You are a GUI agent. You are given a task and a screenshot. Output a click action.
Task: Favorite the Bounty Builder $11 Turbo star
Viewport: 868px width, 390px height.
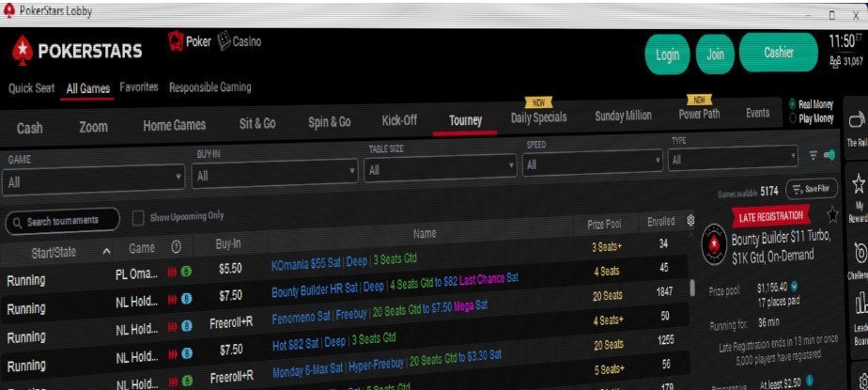832,214
